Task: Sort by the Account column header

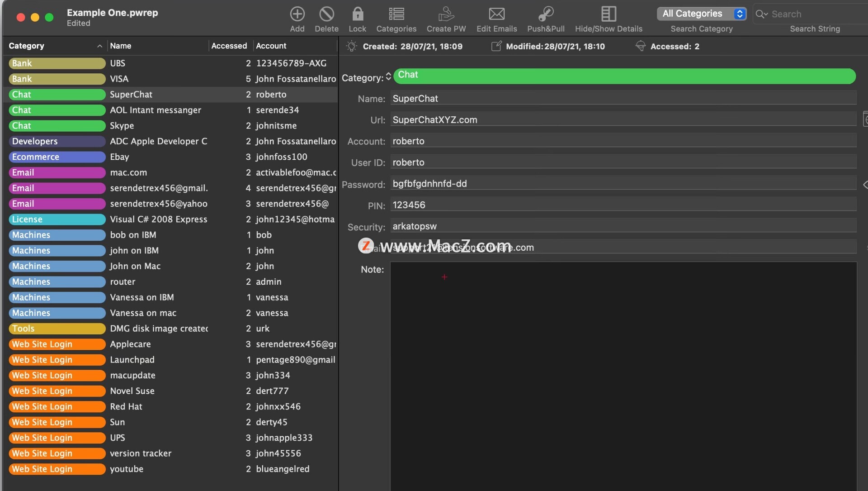Action: (295, 46)
